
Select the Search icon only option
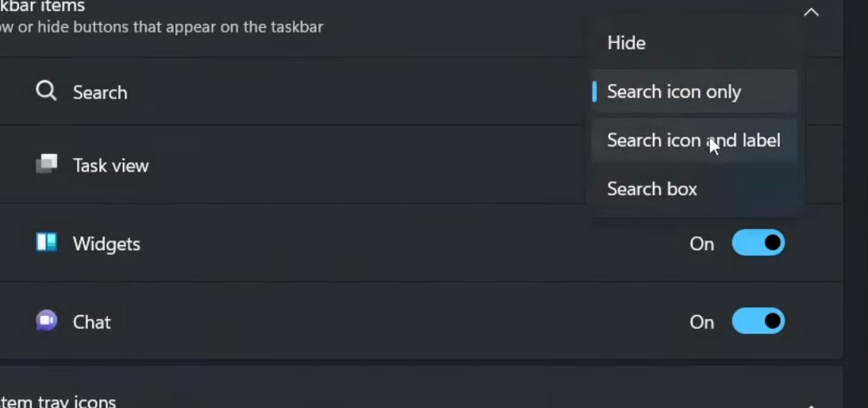tap(674, 92)
